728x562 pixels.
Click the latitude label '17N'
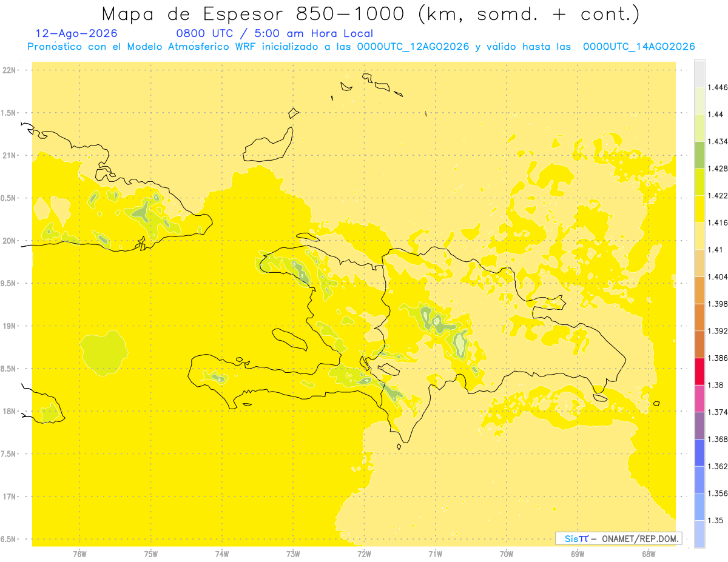pyautogui.click(x=10, y=497)
